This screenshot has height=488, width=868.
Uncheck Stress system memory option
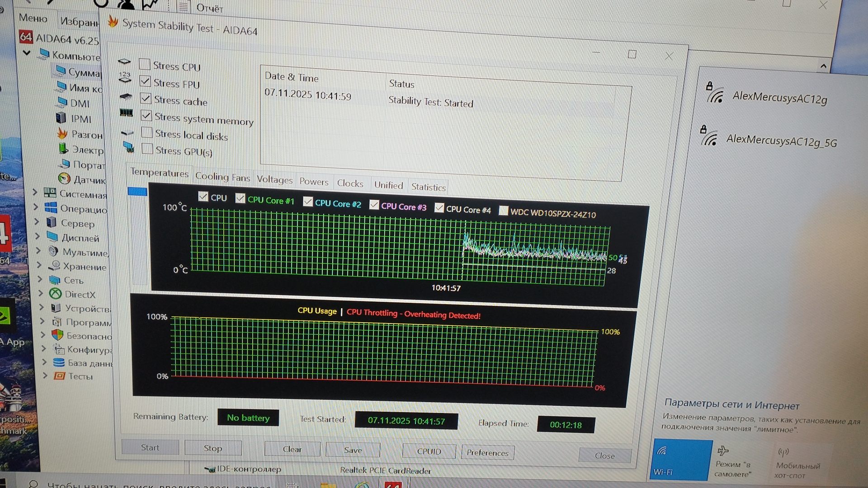[x=146, y=116]
